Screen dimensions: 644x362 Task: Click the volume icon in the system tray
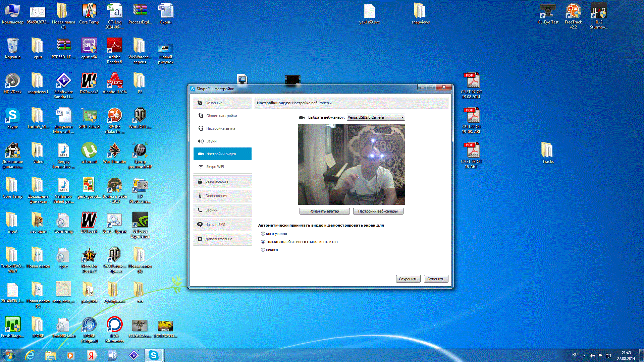pyautogui.click(x=592, y=355)
